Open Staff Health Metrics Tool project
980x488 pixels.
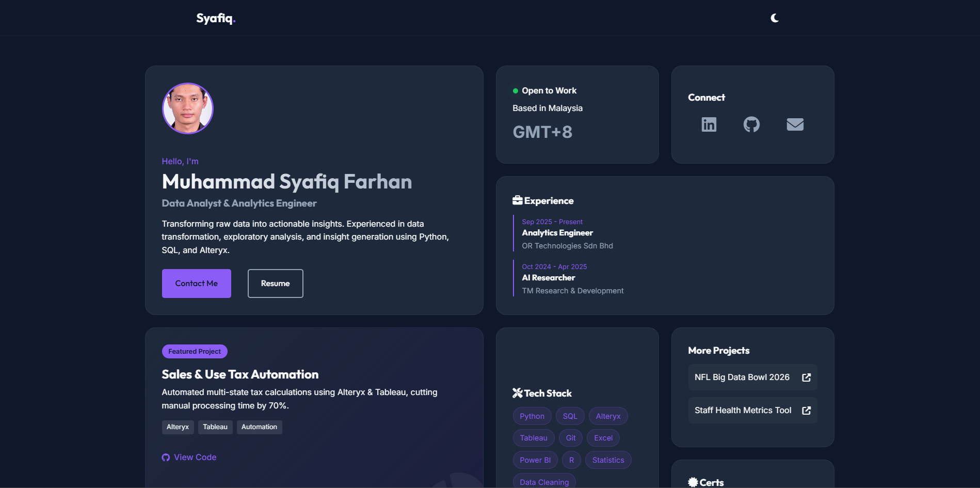pos(753,411)
